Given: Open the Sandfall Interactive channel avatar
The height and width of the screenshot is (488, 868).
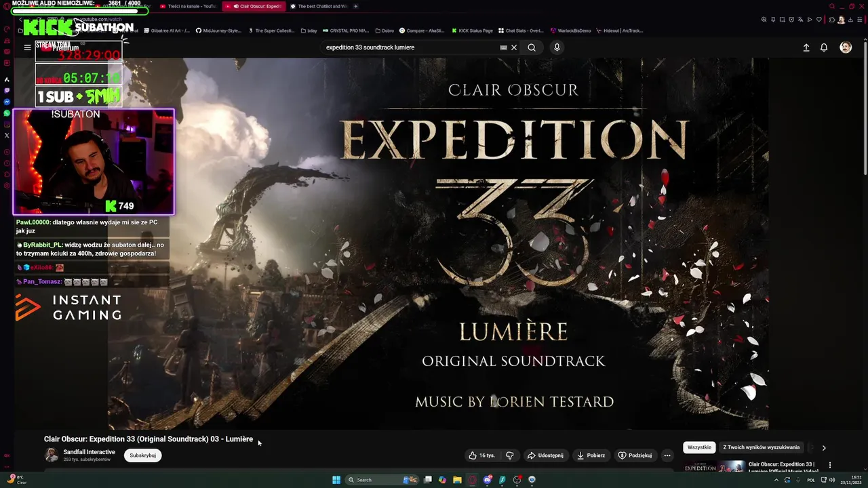Looking at the screenshot, I should click(52, 455).
